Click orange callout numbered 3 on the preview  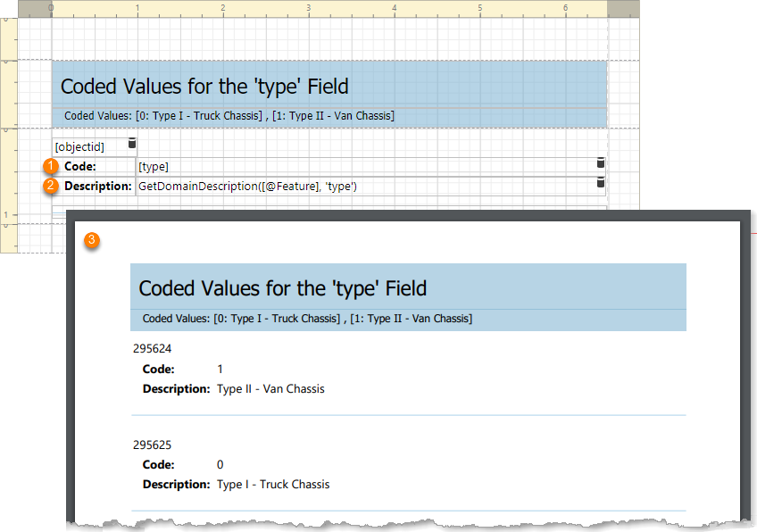point(92,240)
